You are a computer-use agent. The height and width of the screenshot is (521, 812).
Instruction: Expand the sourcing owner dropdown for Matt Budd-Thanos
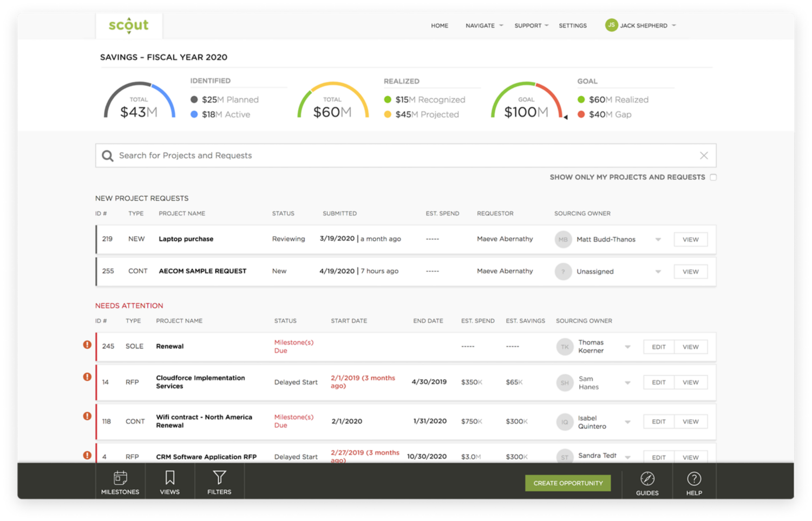coord(658,239)
